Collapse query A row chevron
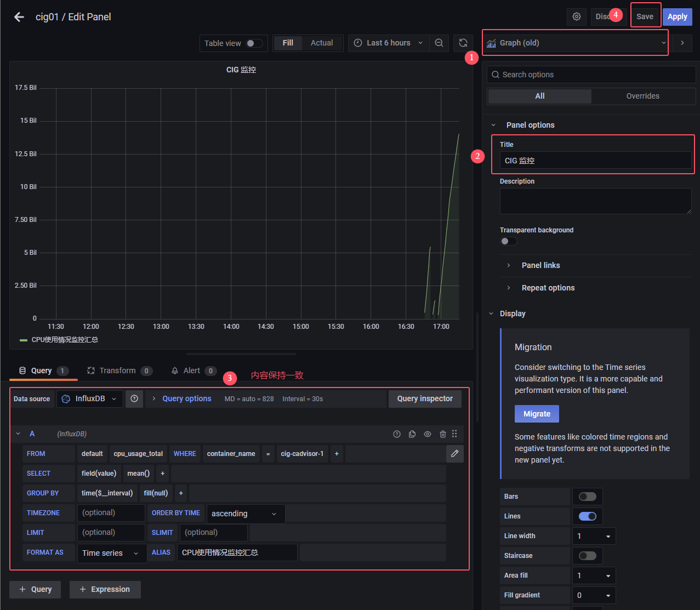 18,434
